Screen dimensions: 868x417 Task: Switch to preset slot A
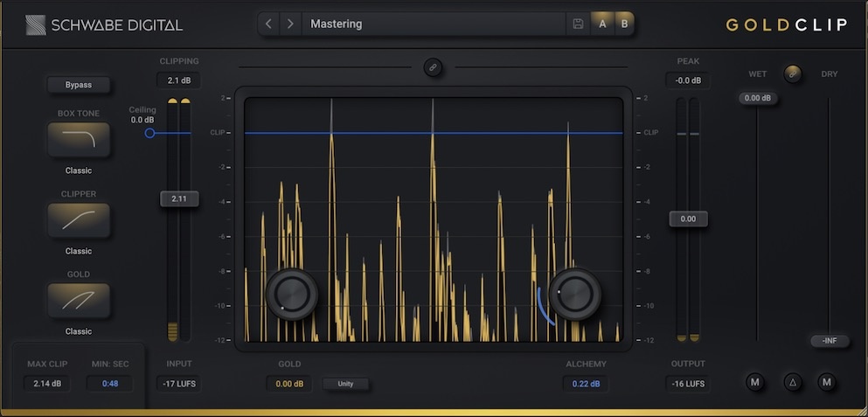[x=602, y=24]
